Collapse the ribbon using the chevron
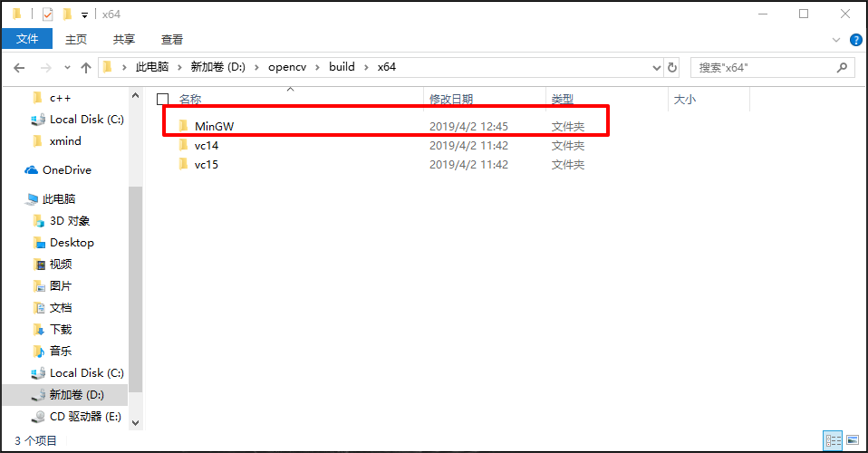This screenshot has height=453, width=868. click(836, 40)
